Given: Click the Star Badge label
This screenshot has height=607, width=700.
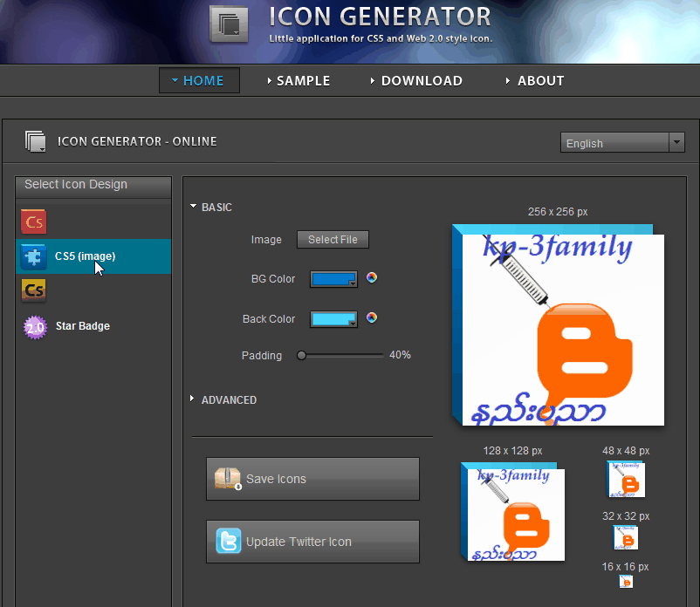Looking at the screenshot, I should pyautogui.click(x=83, y=326).
